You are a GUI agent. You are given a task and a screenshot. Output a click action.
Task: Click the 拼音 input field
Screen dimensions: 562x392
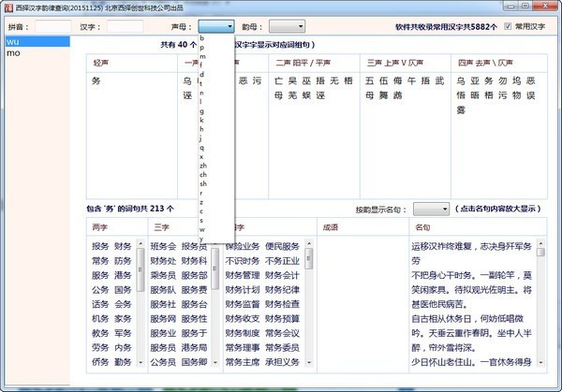[53, 26]
